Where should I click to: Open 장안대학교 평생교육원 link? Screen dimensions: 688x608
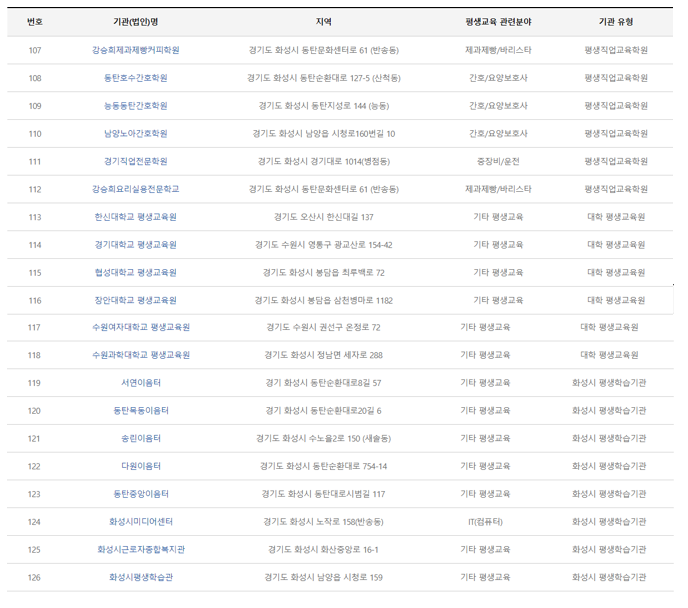pyautogui.click(x=136, y=300)
